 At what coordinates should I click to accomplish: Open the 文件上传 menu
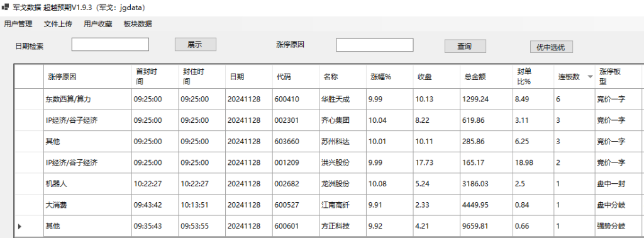click(x=58, y=24)
